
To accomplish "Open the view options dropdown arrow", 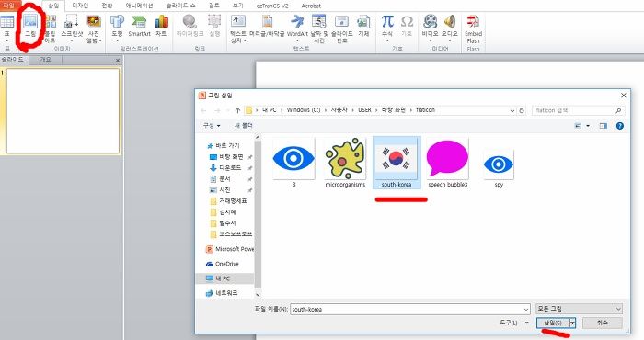I will 588,126.
